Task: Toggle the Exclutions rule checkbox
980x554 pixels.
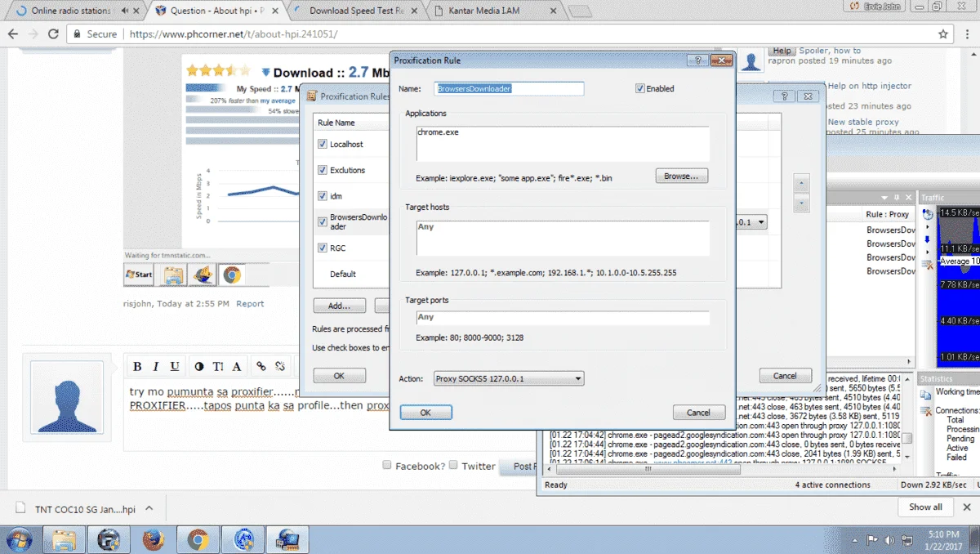Action: click(323, 170)
